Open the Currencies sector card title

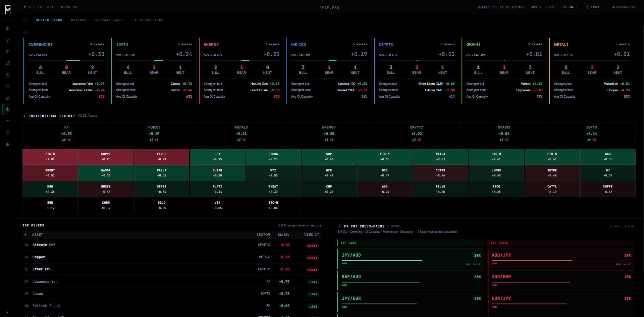coord(40,44)
